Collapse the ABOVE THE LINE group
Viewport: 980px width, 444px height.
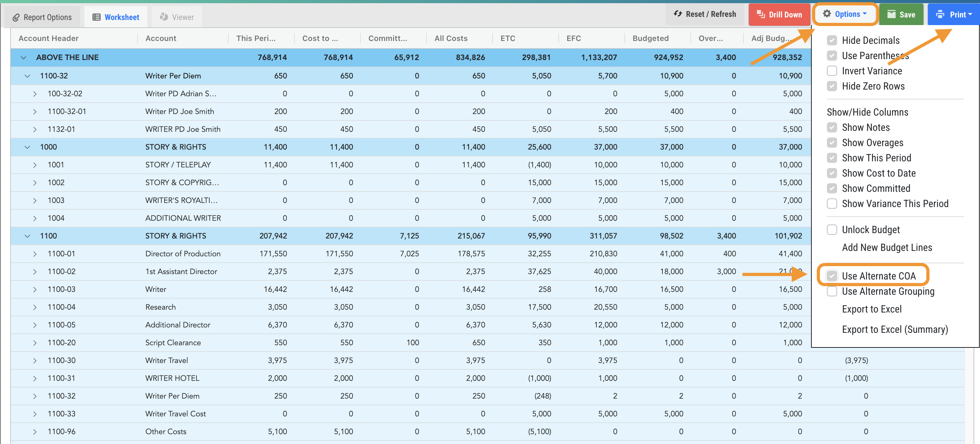tap(23, 58)
